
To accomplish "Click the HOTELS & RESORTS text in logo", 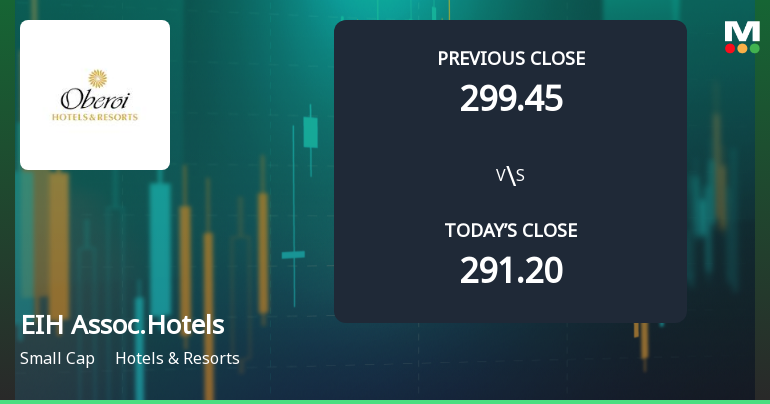I will 95,117.
